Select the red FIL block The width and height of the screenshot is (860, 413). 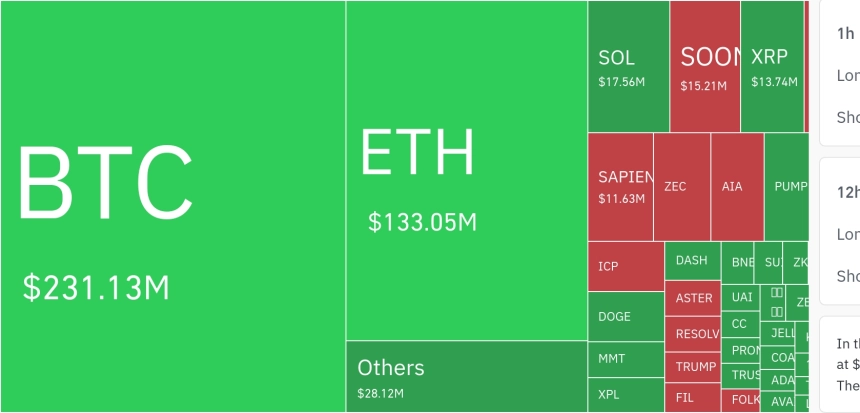click(693, 397)
